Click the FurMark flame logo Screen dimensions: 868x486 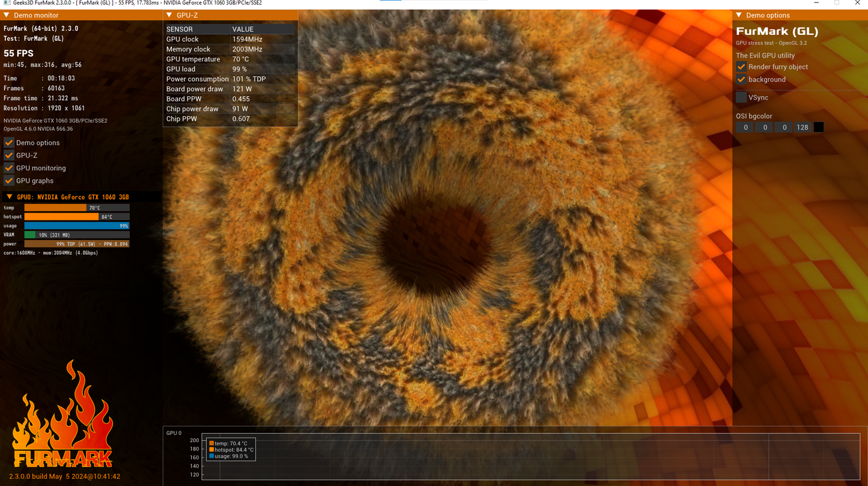(63, 415)
